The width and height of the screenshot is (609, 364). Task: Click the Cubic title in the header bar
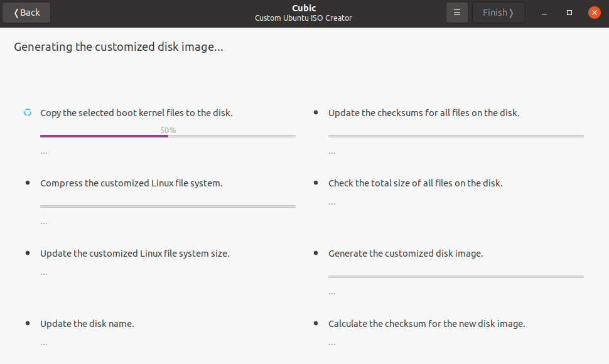(x=303, y=8)
